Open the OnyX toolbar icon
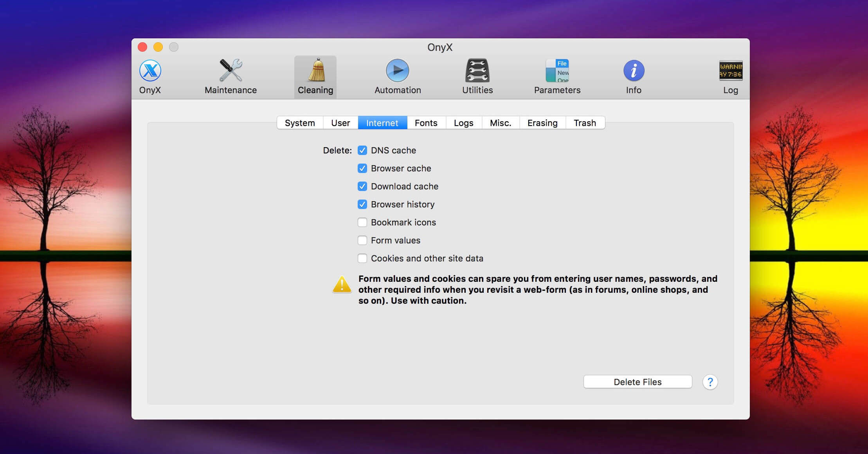This screenshot has height=454, width=868. [150, 71]
